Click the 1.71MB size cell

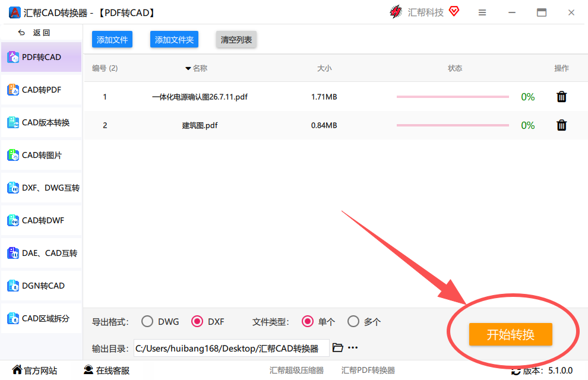click(x=324, y=97)
